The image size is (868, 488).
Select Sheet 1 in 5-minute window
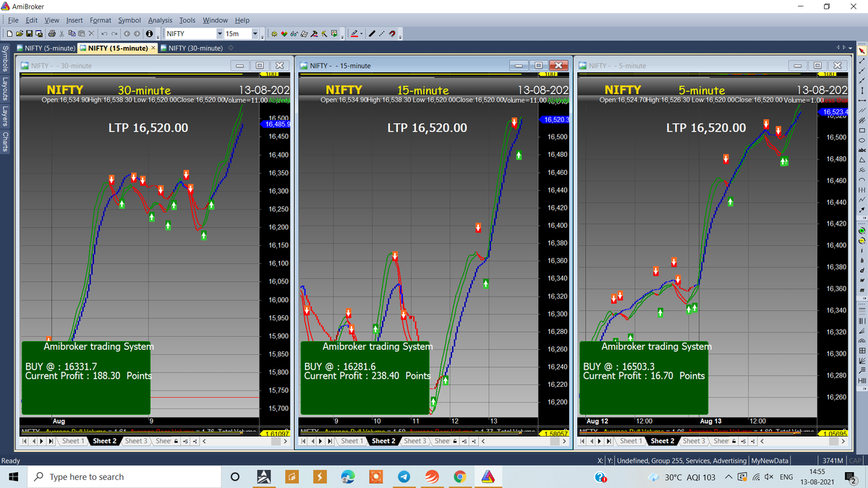coord(630,441)
